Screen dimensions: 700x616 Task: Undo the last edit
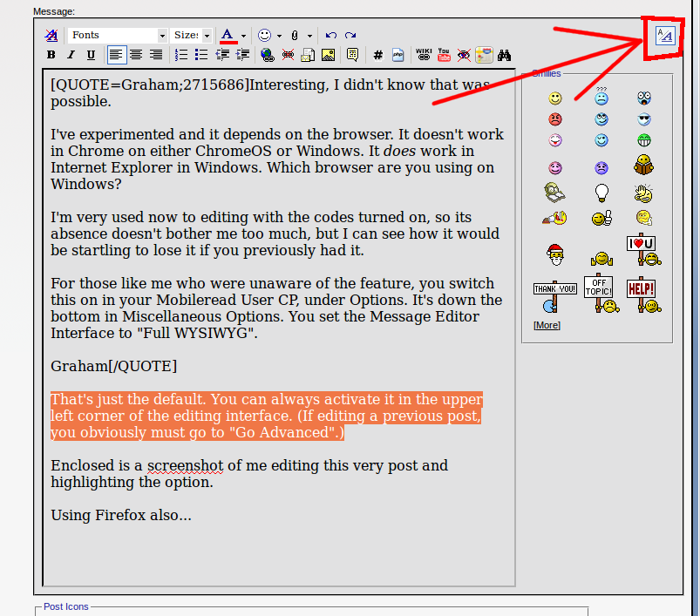(330, 35)
